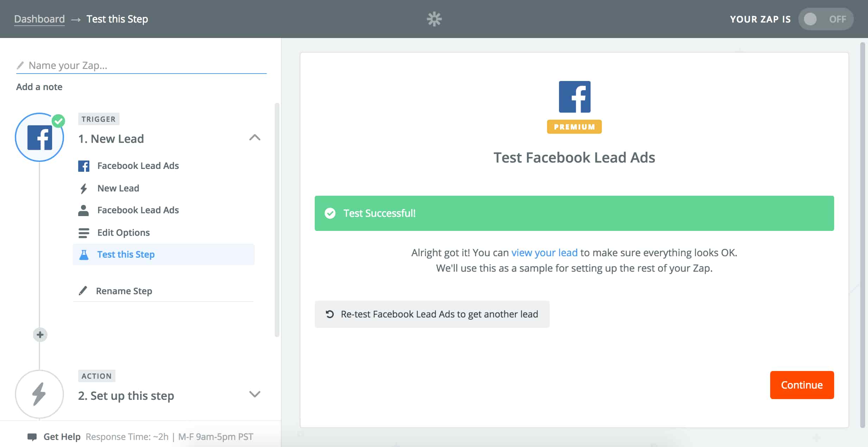The width and height of the screenshot is (868, 447).
Task: Click the person account icon in the sidebar
Action: 83,210
